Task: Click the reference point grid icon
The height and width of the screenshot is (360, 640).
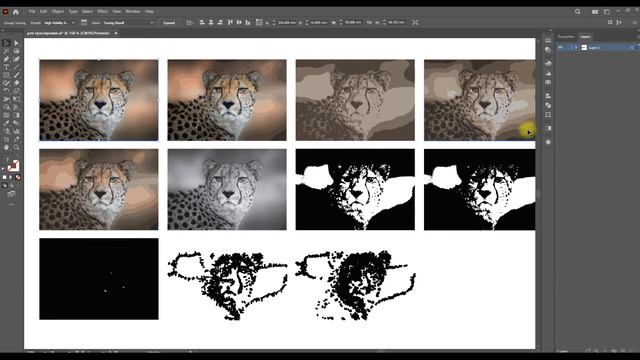Action: click(259, 22)
